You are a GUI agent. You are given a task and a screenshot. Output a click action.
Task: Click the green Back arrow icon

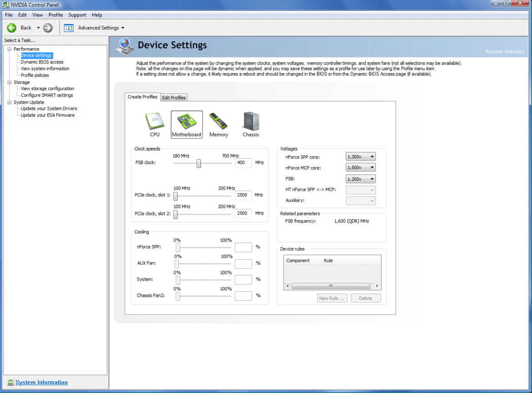[x=11, y=28]
